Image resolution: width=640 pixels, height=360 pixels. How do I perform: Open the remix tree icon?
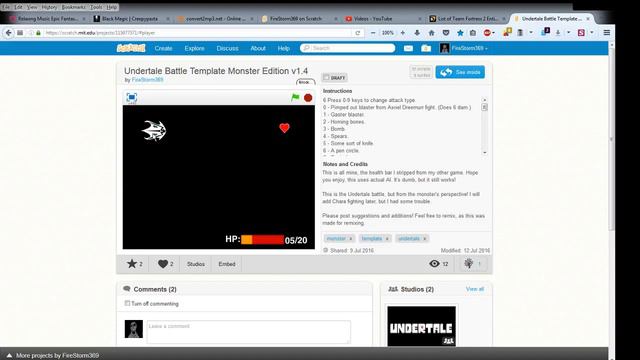coord(469,264)
